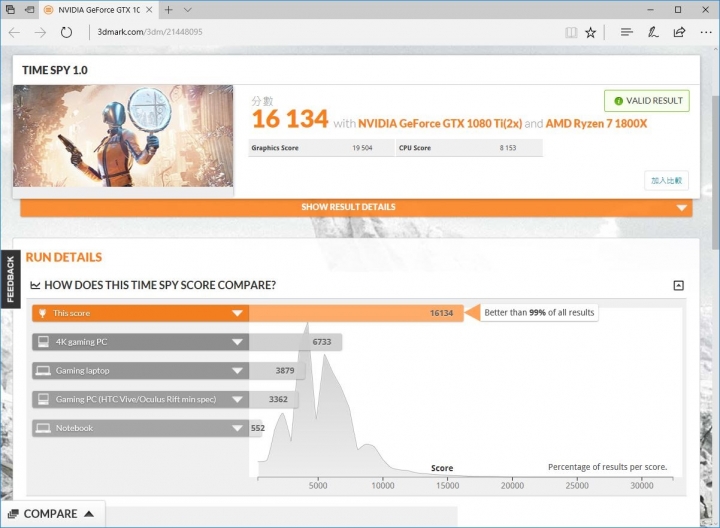Expand Gaming laptop dropdown arrow
The height and width of the screenshot is (528, 720).
(237, 371)
